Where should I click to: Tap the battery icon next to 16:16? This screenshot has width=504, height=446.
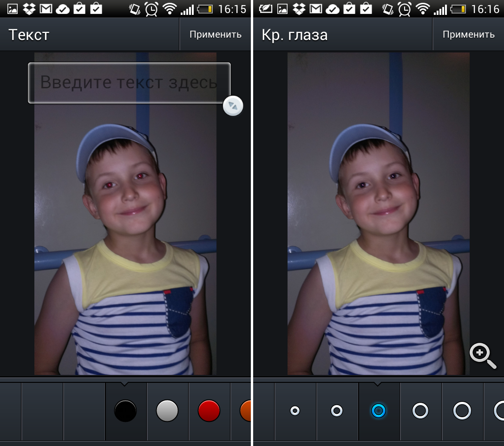[458, 9]
